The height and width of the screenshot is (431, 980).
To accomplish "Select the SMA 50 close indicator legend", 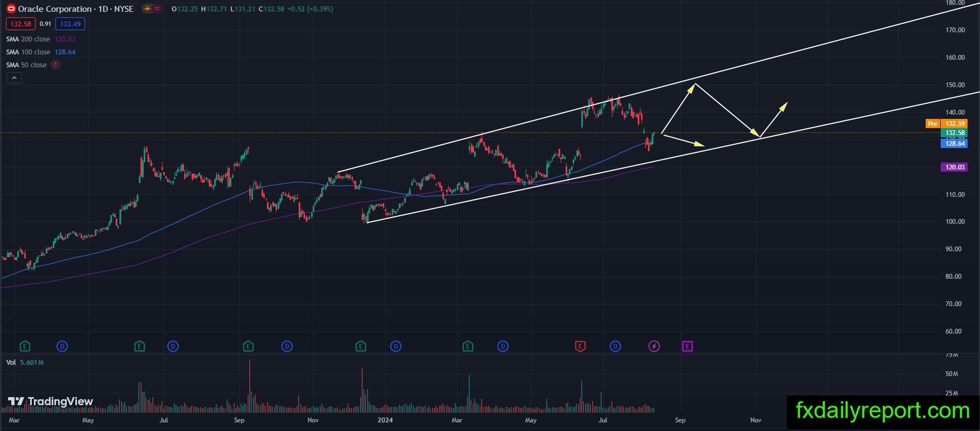I will click(26, 65).
